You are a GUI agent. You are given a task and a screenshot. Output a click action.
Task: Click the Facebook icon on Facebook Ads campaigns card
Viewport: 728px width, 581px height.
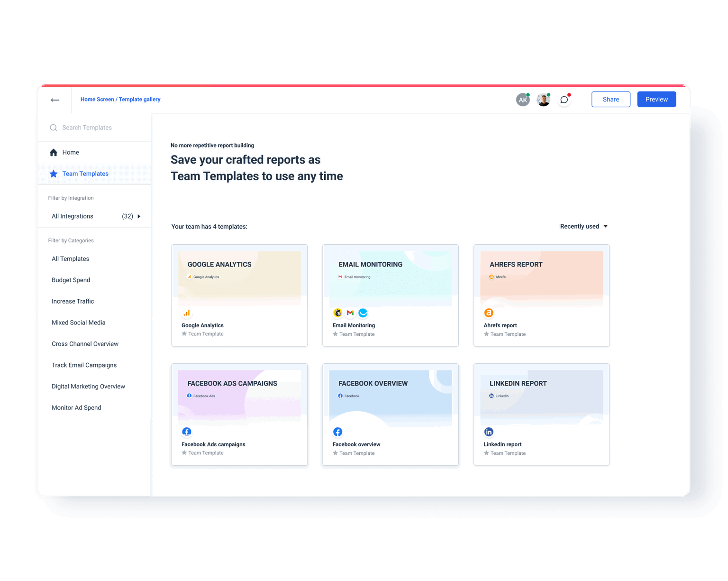(x=186, y=432)
